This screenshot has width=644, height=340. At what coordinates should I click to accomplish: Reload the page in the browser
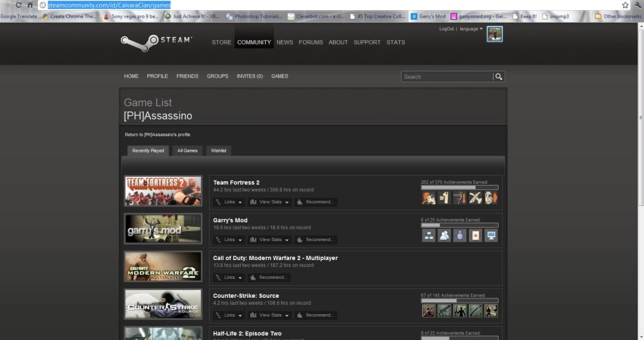point(18,5)
